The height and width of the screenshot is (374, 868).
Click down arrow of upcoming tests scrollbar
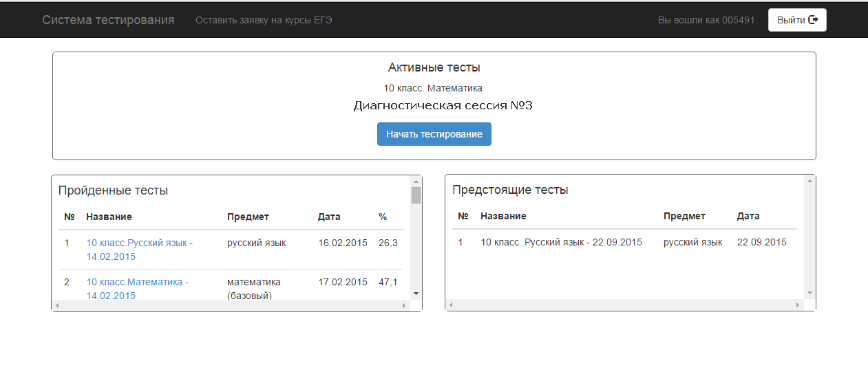809,293
